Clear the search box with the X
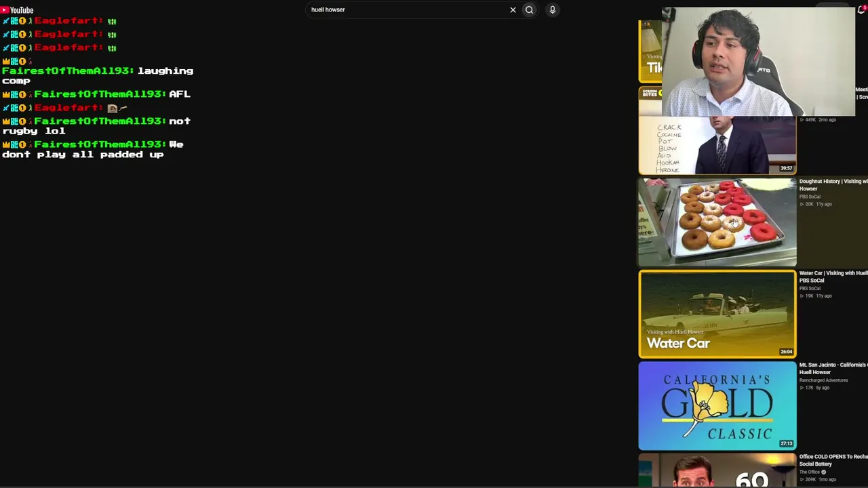Image resolution: width=868 pixels, height=488 pixels. pyautogui.click(x=513, y=9)
